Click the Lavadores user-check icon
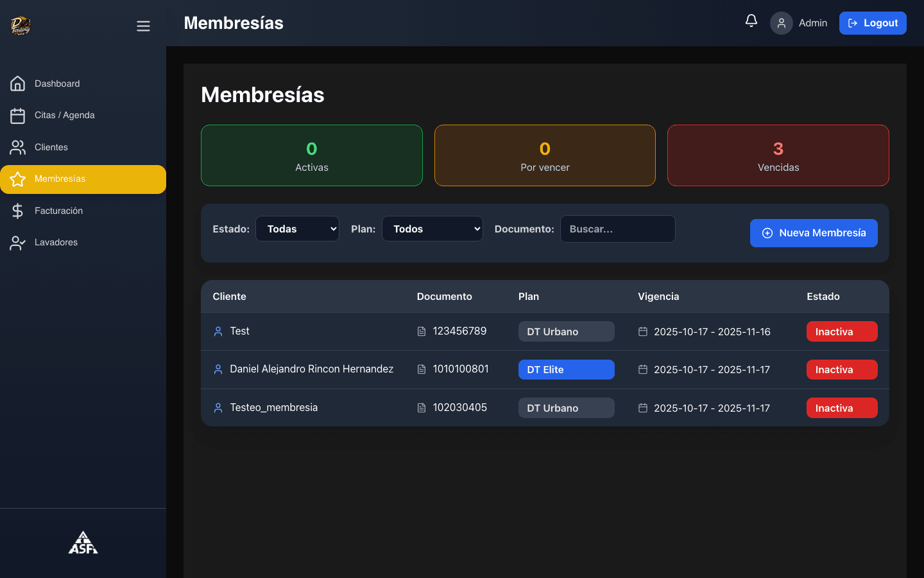924x578 pixels. pyautogui.click(x=18, y=243)
